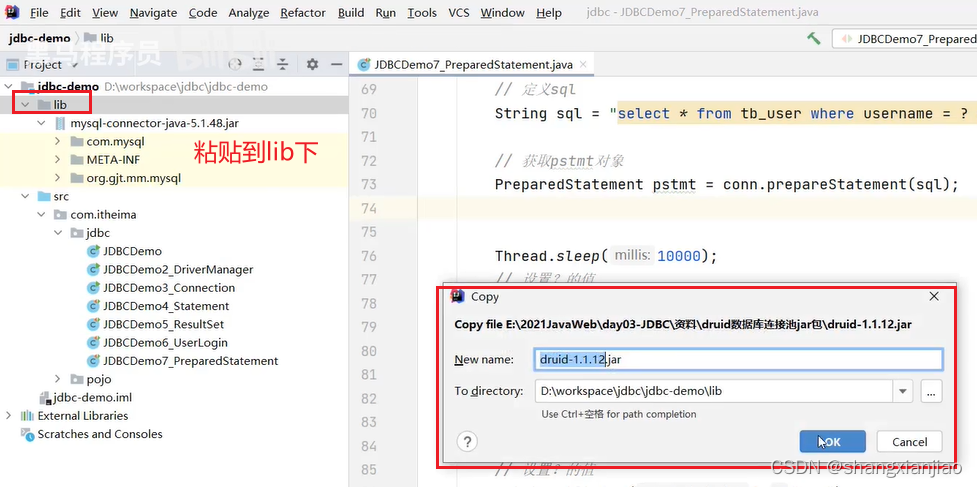Select JDBCDemo4_Statement in the tree
The height and width of the screenshot is (487, 977).
(x=166, y=306)
